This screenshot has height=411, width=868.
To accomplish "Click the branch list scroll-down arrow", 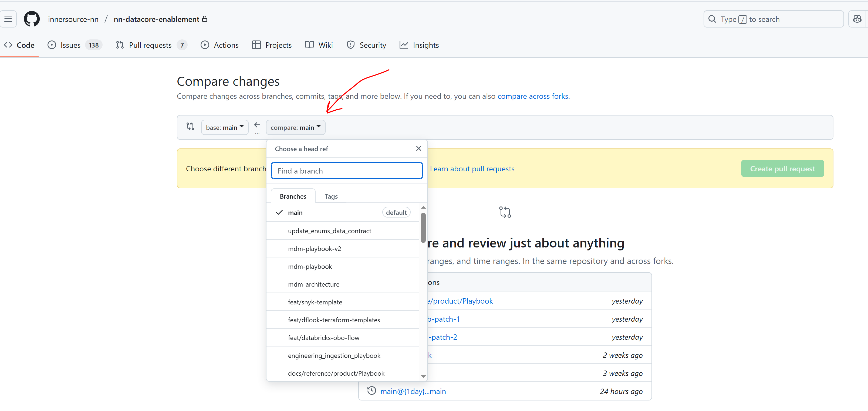I will click(423, 376).
